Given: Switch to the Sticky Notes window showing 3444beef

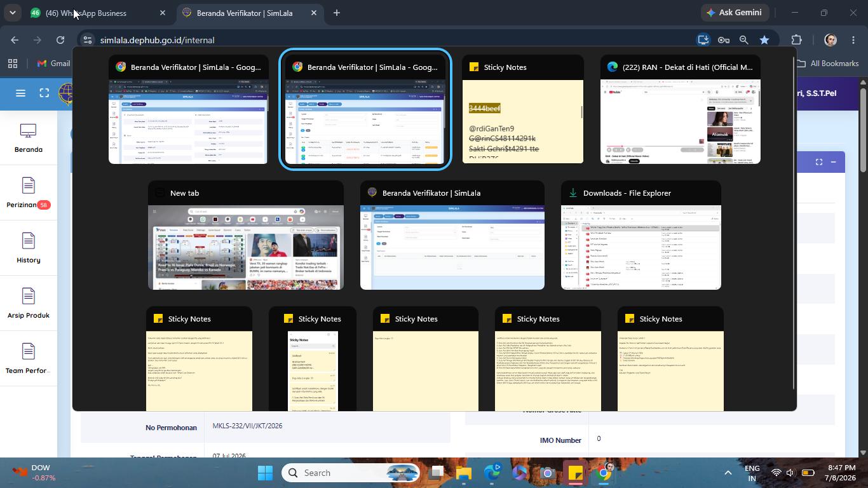Looking at the screenshot, I should 523,109.
